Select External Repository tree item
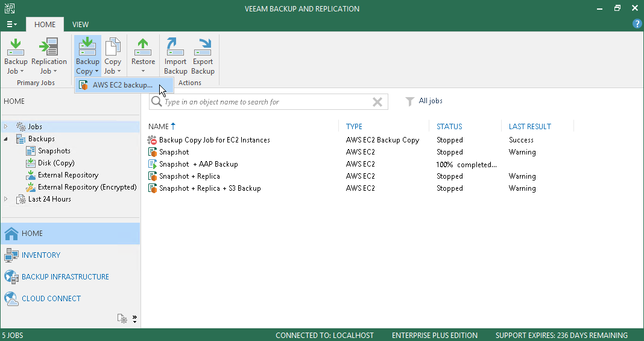This screenshot has height=341, width=644. tap(68, 175)
